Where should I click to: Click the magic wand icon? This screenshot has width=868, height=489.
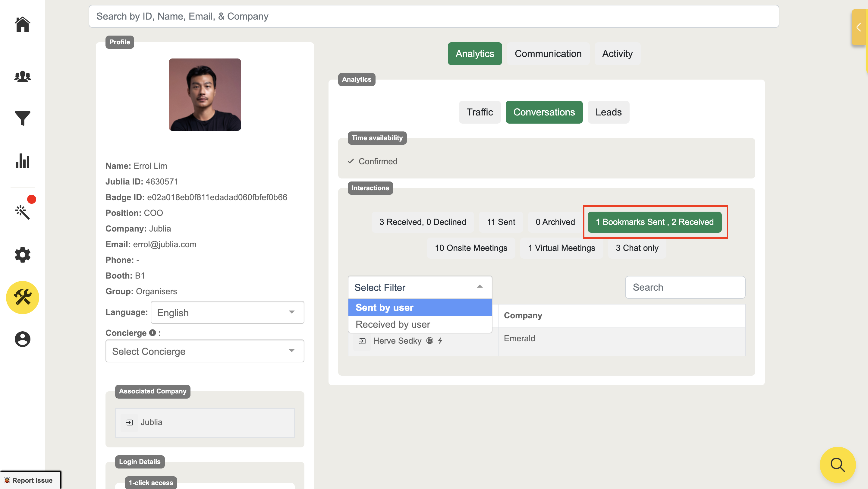click(x=22, y=212)
